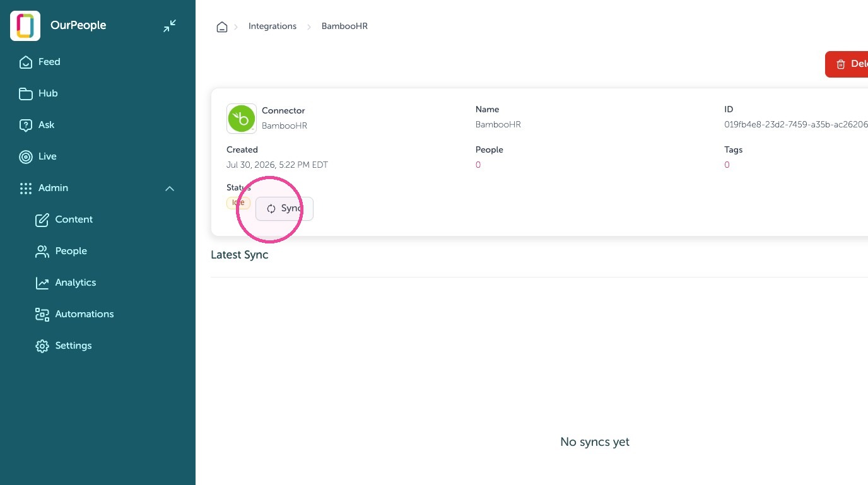Click the home breadcrumb icon

pyautogui.click(x=222, y=26)
